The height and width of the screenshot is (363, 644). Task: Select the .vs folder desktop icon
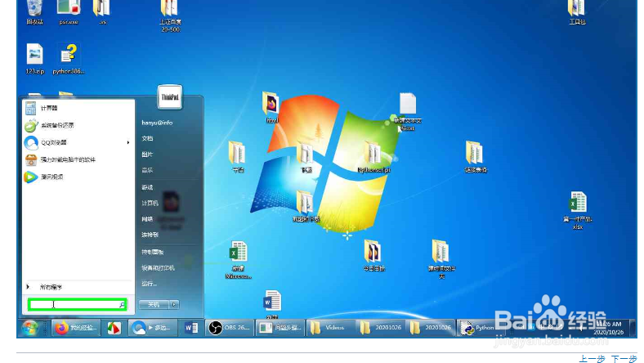102,12
